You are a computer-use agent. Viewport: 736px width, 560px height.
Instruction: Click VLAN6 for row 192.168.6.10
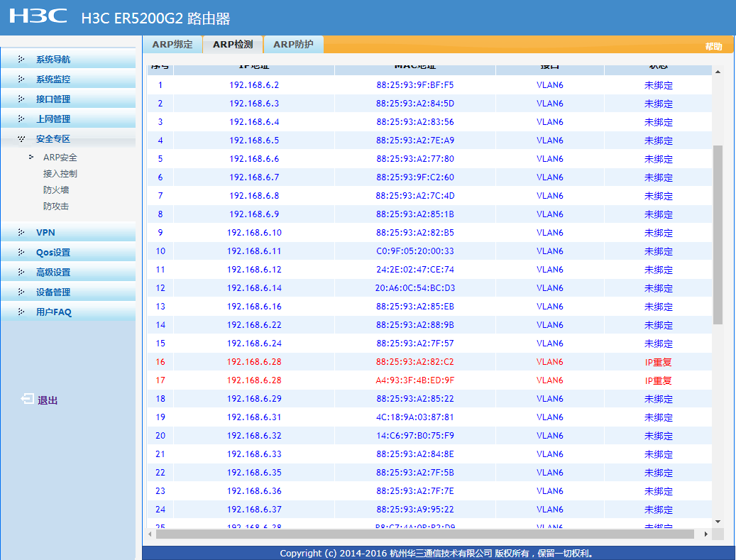549,232
